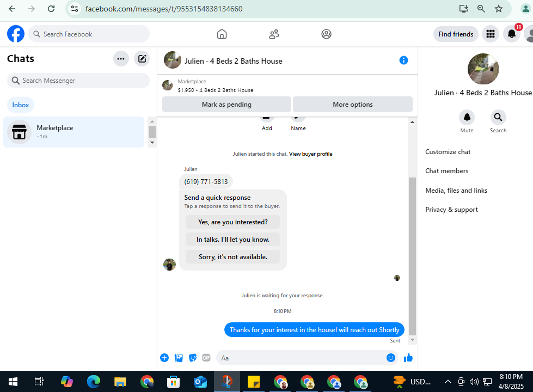The width and height of the screenshot is (533, 392).
Task: Open the Facebook menu grid icon
Action: click(x=490, y=34)
